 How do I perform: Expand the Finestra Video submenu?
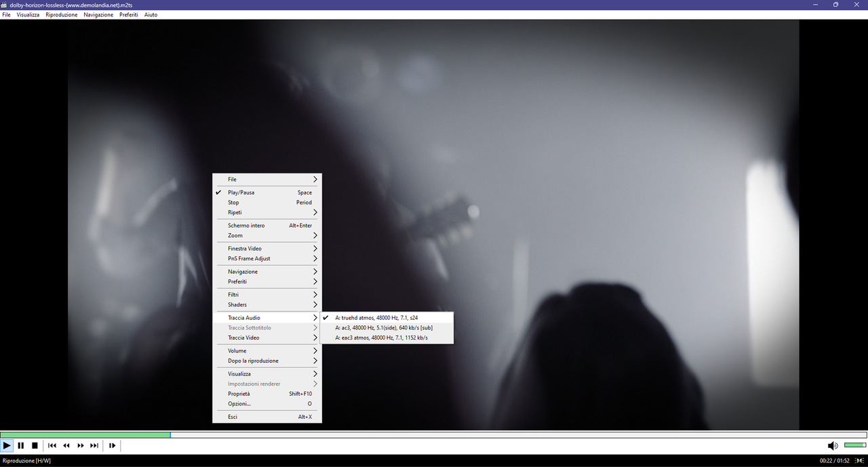click(x=267, y=249)
